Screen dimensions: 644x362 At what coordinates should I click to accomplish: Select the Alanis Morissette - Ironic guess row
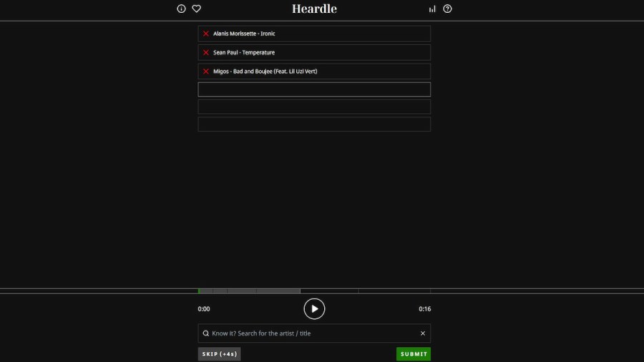click(x=314, y=34)
